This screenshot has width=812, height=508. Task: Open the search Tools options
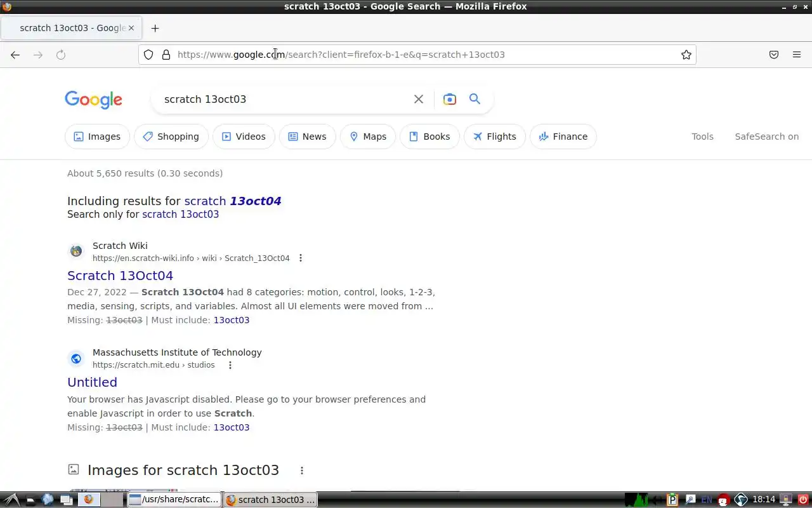point(702,137)
